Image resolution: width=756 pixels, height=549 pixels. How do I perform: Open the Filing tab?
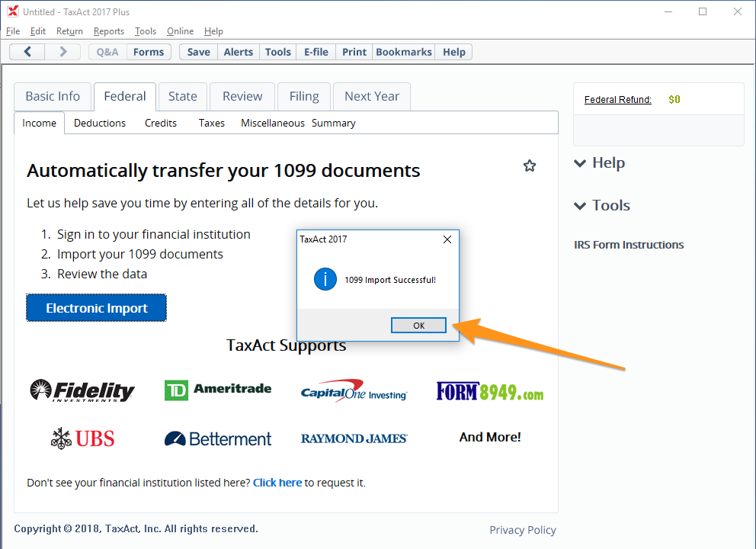(304, 97)
